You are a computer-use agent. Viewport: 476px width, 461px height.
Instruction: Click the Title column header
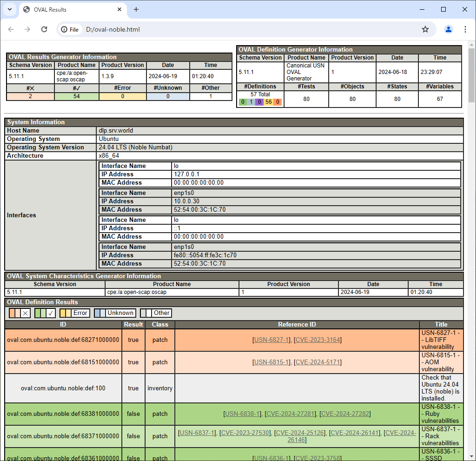tap(441, 325)
